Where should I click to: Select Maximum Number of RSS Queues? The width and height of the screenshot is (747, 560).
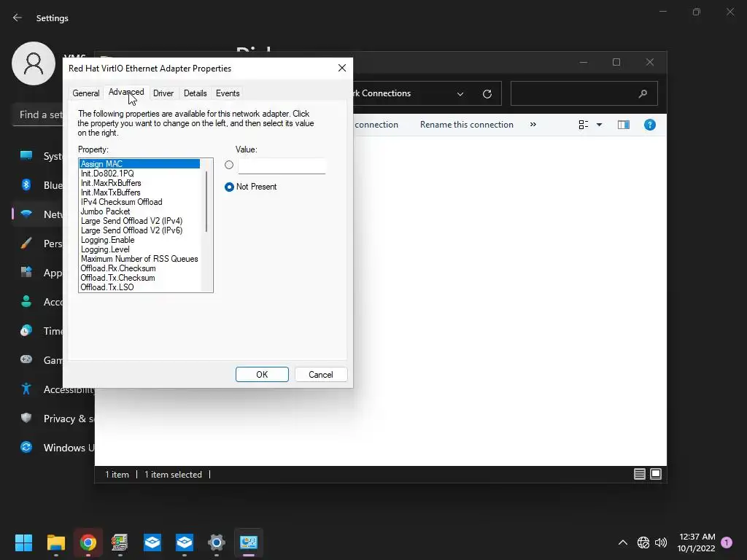point(139,259)
